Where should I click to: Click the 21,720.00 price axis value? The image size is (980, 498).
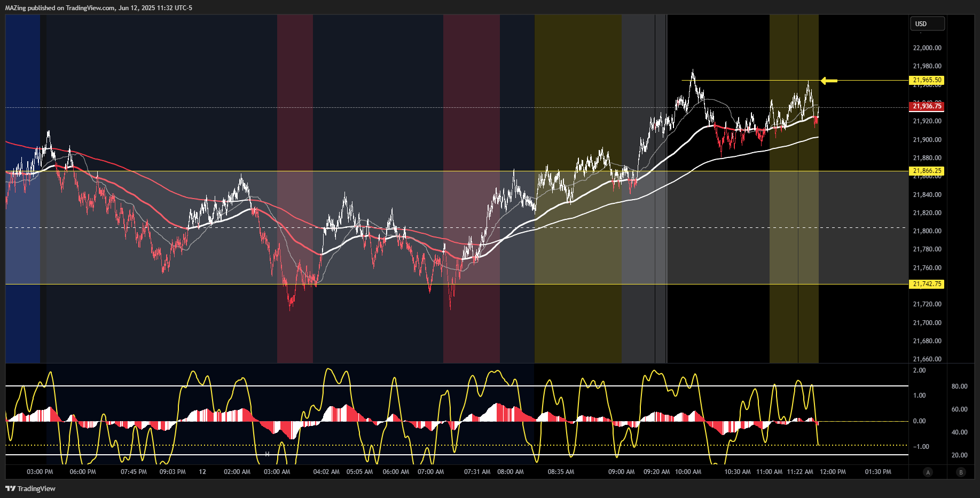(927, 304)
